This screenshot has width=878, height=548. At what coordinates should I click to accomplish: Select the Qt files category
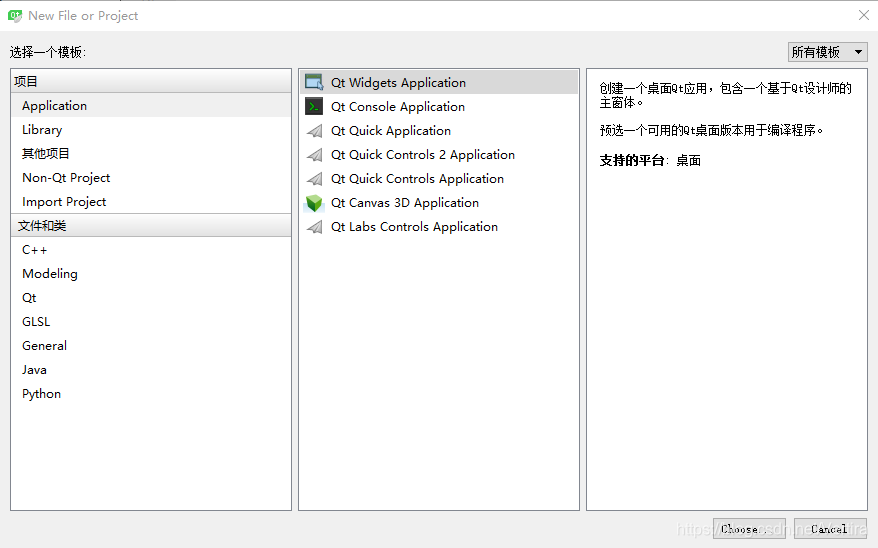pyautogui.click(x=151, y=298)
